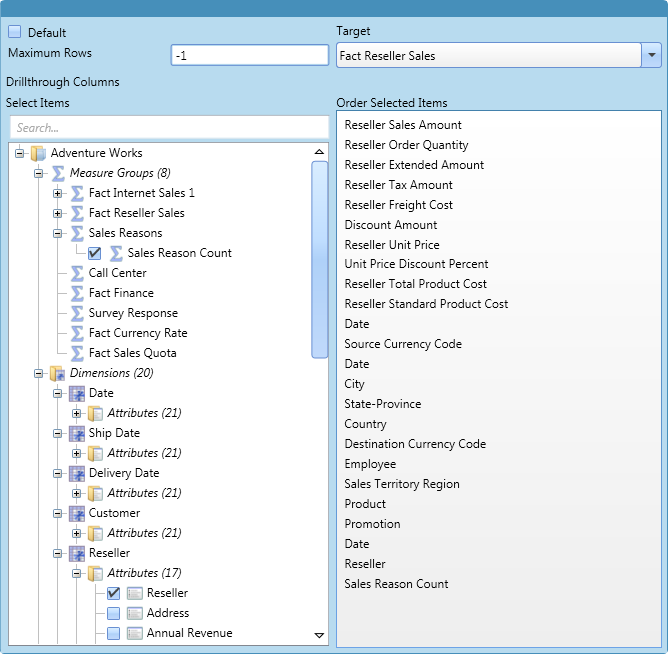Expand the Fact Reseller Sales tree node

point(58,213)
